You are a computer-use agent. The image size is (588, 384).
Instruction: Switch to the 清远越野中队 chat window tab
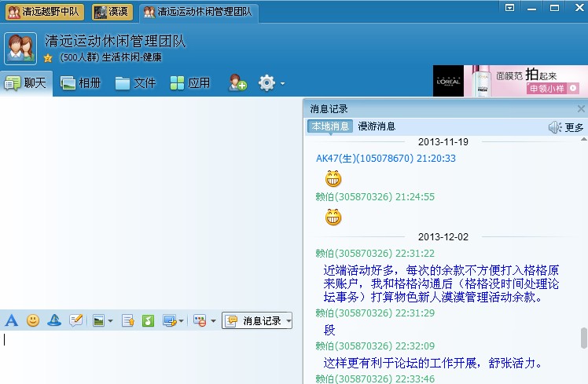[44, 12]
